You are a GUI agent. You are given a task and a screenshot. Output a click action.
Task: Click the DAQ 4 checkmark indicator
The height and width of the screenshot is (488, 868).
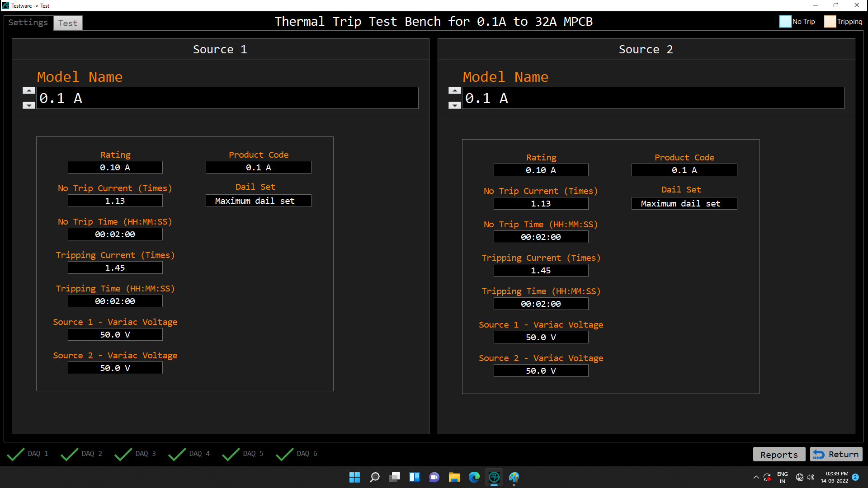click(x=177, y=454)
